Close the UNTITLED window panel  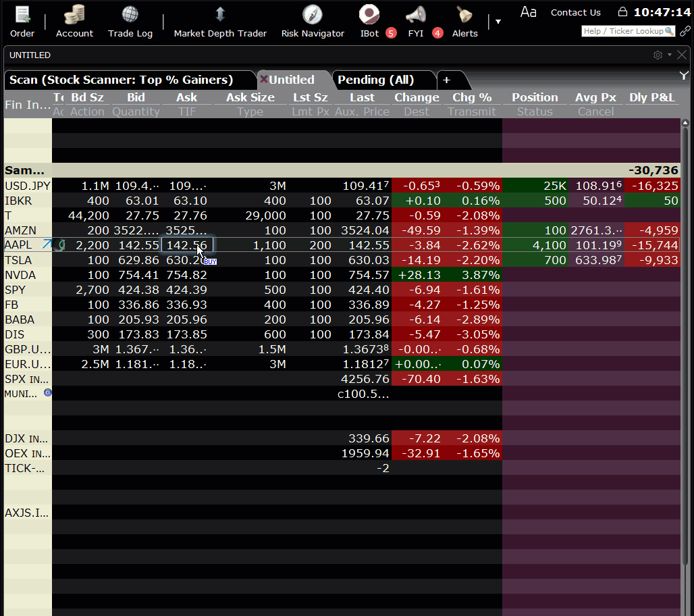pos(682,55)
